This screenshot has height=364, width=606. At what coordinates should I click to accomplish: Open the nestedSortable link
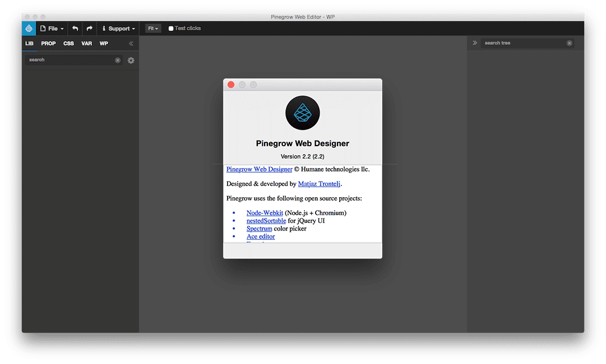[266, 221]
